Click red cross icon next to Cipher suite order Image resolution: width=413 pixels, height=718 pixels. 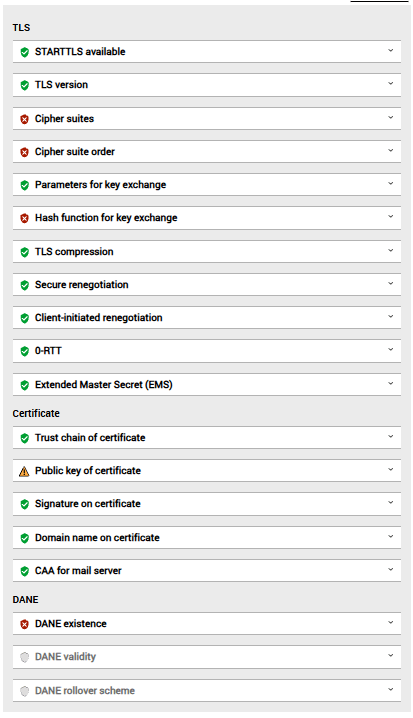click(x=25, y=152)
